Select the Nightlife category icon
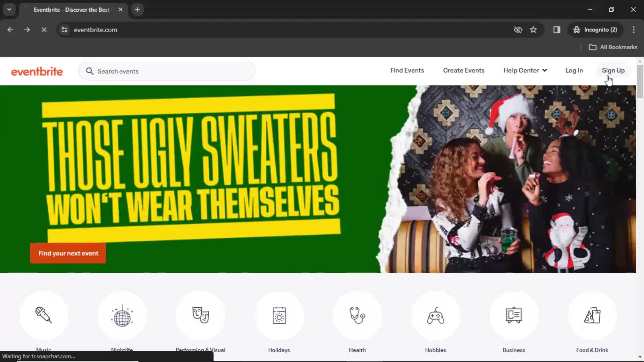 pos(122,315)
